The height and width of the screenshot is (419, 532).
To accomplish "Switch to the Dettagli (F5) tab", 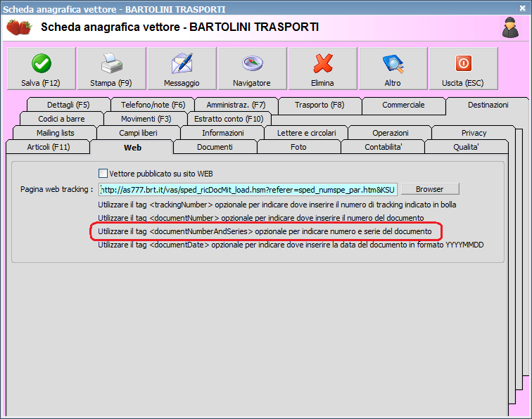I will pos(68,105).
